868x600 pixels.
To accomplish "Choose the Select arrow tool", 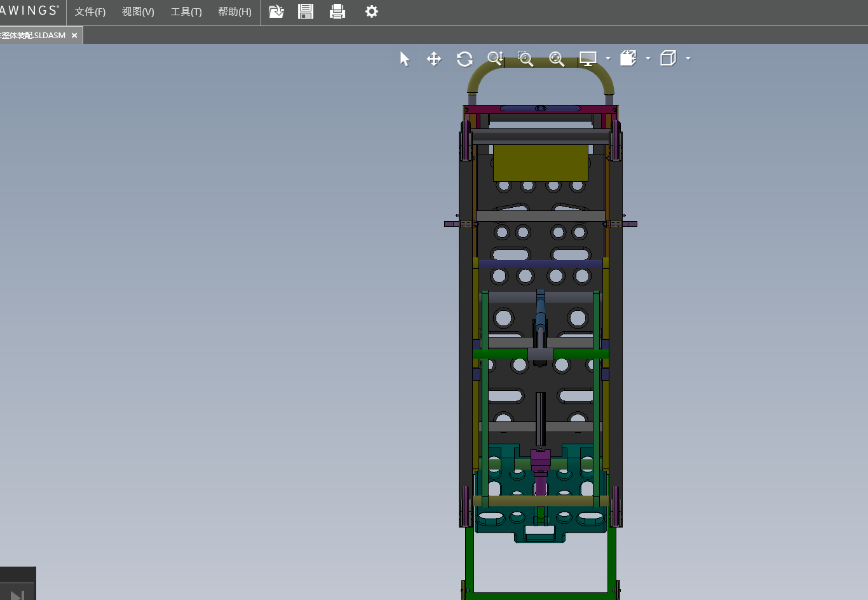I will click(405, 59).
